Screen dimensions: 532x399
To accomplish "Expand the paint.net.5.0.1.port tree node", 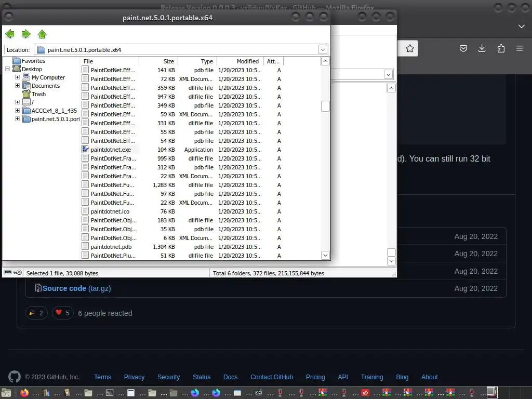I will click(x=17, y=119).
